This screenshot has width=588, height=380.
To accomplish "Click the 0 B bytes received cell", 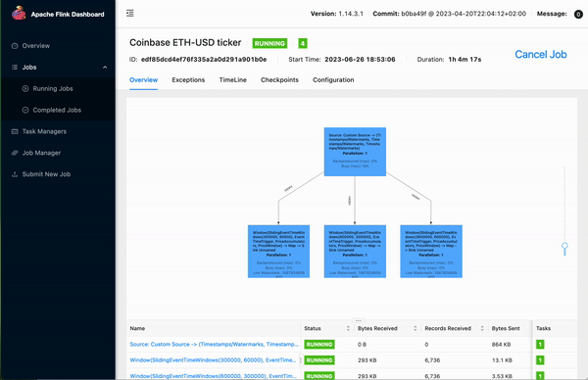I will (362, 345).
